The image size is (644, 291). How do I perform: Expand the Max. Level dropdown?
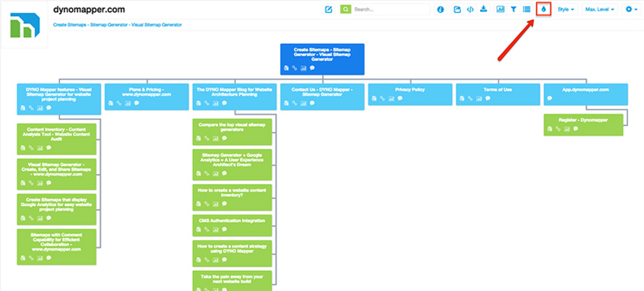[600, 9]
